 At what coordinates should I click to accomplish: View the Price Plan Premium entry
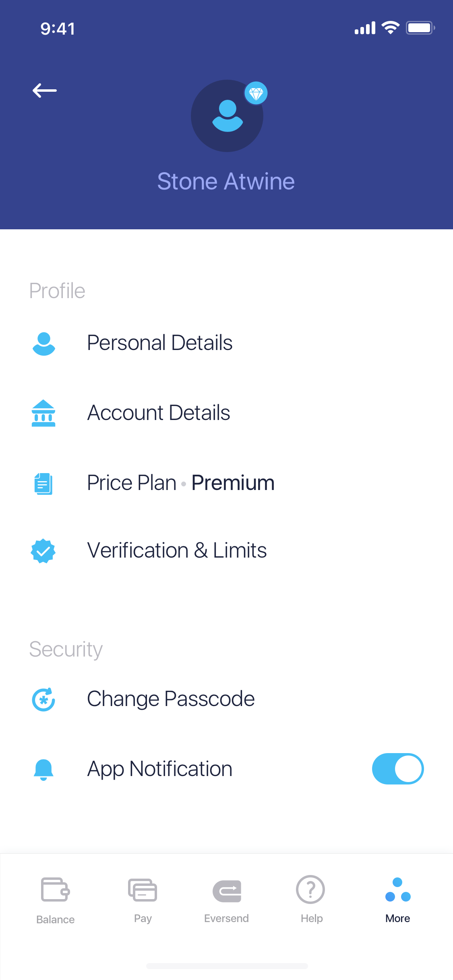click(181, 483)
